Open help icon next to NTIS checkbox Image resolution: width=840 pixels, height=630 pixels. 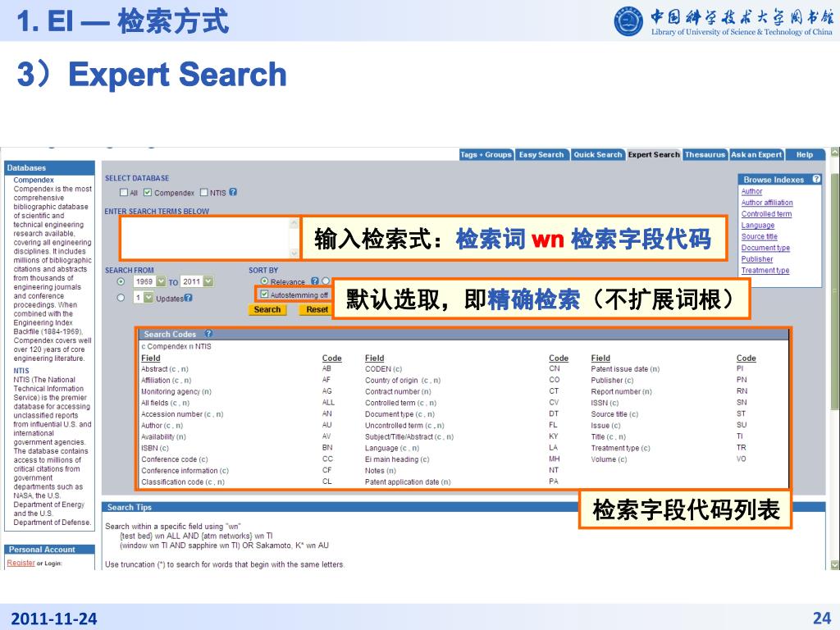[x=232, y=192]
